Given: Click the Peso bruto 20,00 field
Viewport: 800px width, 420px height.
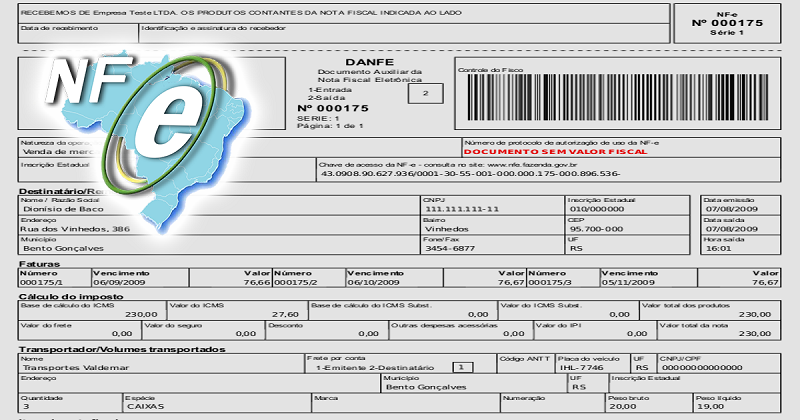Looking at the screenshot, I should point(649,403).
